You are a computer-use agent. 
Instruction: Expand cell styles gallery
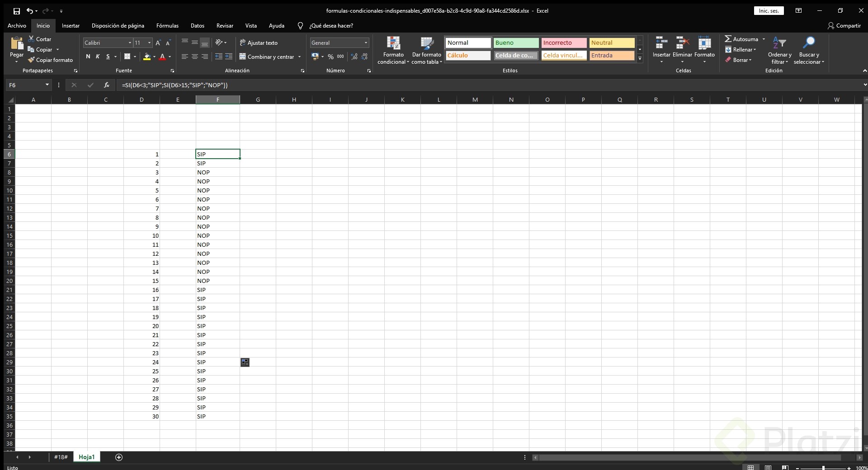[x=640, y=58]
